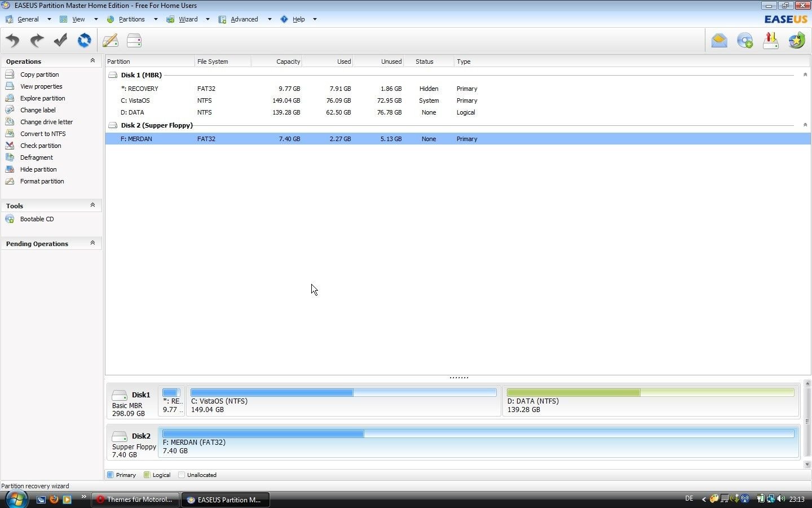The image size is (812, 508).
Task: Select C: VistaOS partition row
Action: (x=458, y=100)
